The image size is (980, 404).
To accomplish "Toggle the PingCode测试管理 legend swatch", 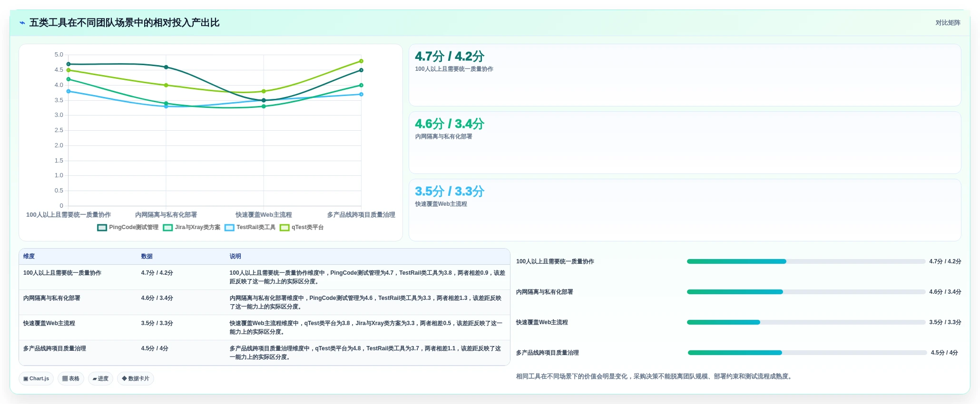I will click(x=102, y=228).
